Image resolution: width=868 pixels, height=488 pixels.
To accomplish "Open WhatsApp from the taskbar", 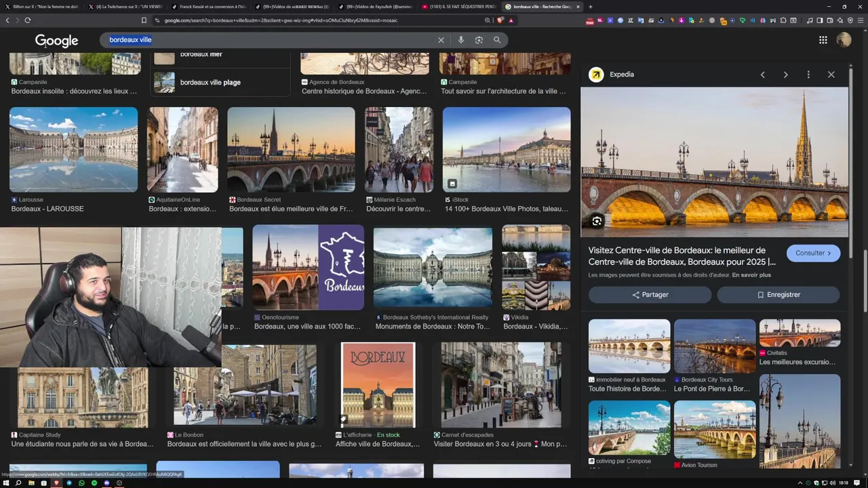I will point(81,483).
